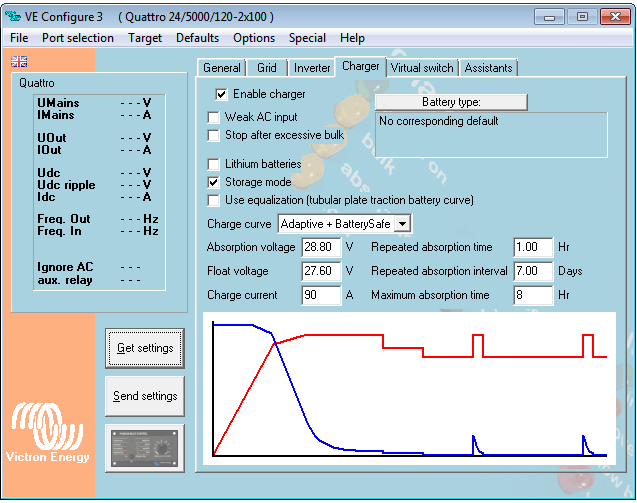Click the Get settings button
The image size is (637, 503).
[145, 348]
